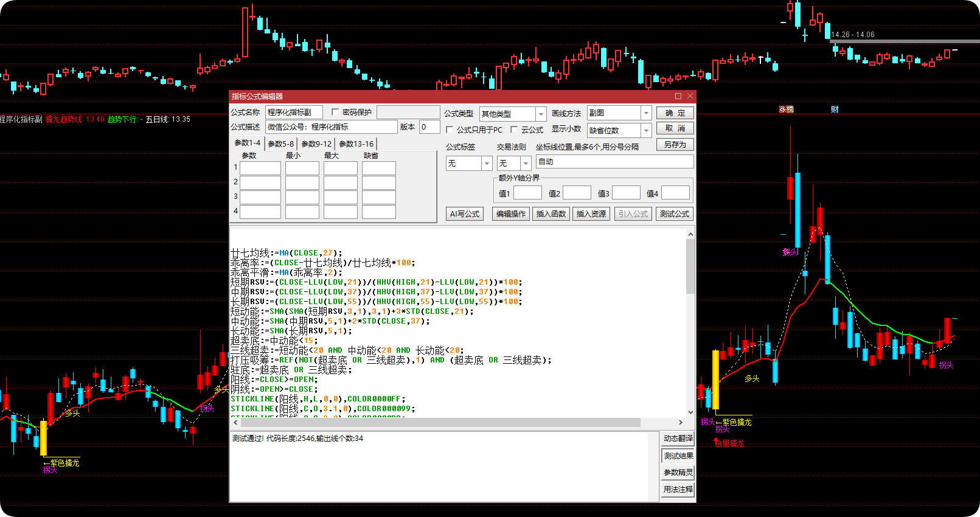The image size is (980, 517).
Task: Run 测试公式 to test the formula
Action: (x=675, y=214)
